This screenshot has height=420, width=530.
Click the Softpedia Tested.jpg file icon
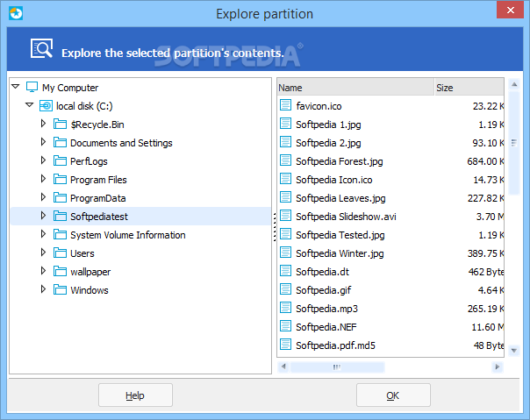point(285,234)
